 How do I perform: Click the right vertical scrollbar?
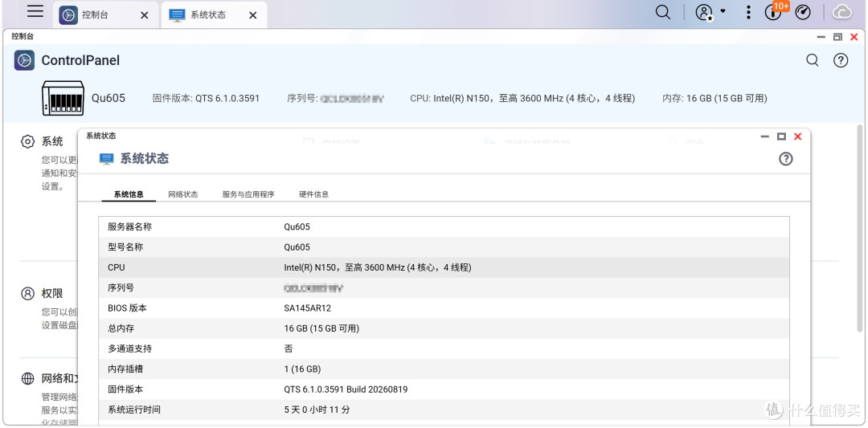pos(862,230)
